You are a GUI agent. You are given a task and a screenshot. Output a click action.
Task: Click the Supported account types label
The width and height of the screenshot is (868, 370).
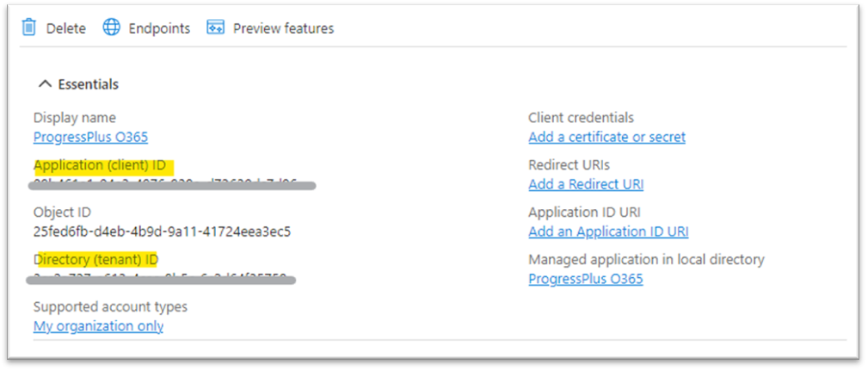[110, 307]
